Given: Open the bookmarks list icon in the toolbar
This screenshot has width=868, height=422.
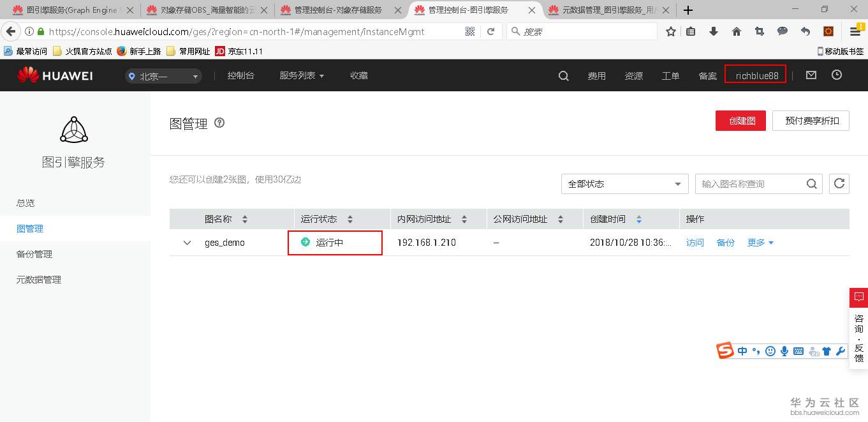Looking at the screenshot, I should point(691,31).
